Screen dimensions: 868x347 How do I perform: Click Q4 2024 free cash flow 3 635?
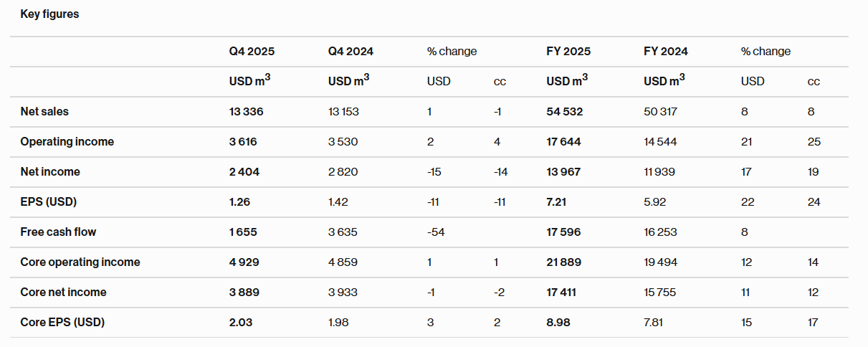pyautogui.click(x=343, y=232)
